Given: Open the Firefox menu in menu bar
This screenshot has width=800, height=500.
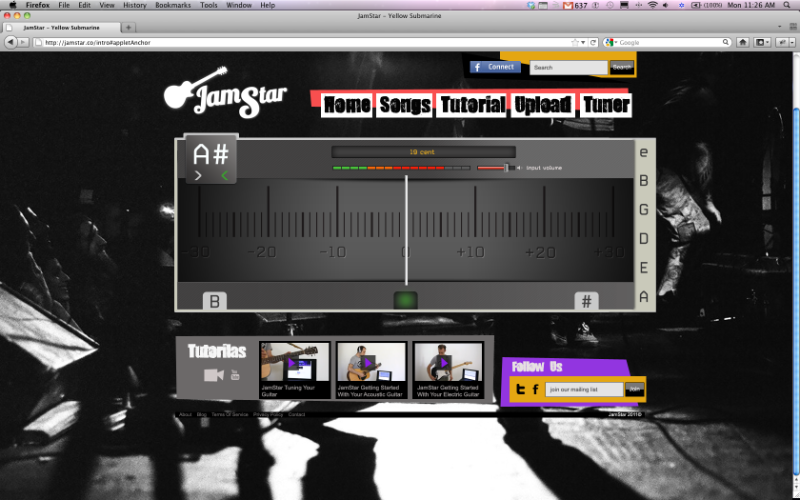Looking at the screenshot, I should [37, 5].
